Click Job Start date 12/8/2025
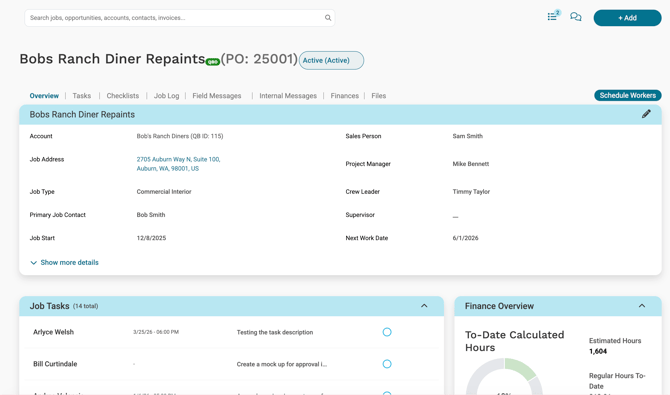The width and height of the screenshot is (670, 395). point(151,238)
